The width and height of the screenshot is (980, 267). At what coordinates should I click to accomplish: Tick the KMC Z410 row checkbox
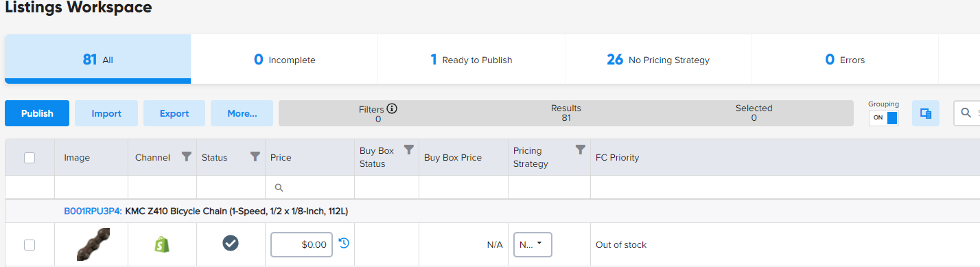[30, 244]
